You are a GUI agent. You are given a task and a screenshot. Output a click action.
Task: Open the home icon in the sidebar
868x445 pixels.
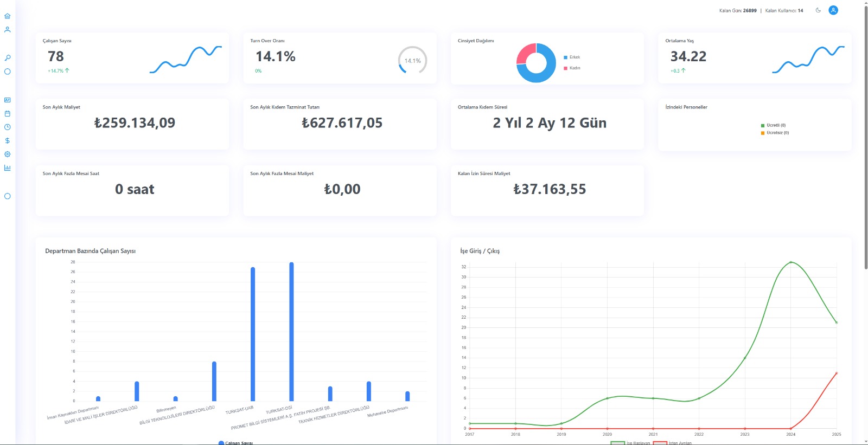7,16
